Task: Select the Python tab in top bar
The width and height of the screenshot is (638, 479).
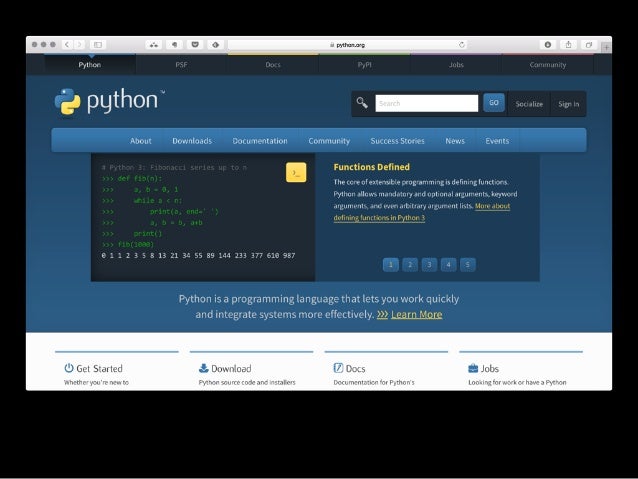Action: tap(90, 65)
